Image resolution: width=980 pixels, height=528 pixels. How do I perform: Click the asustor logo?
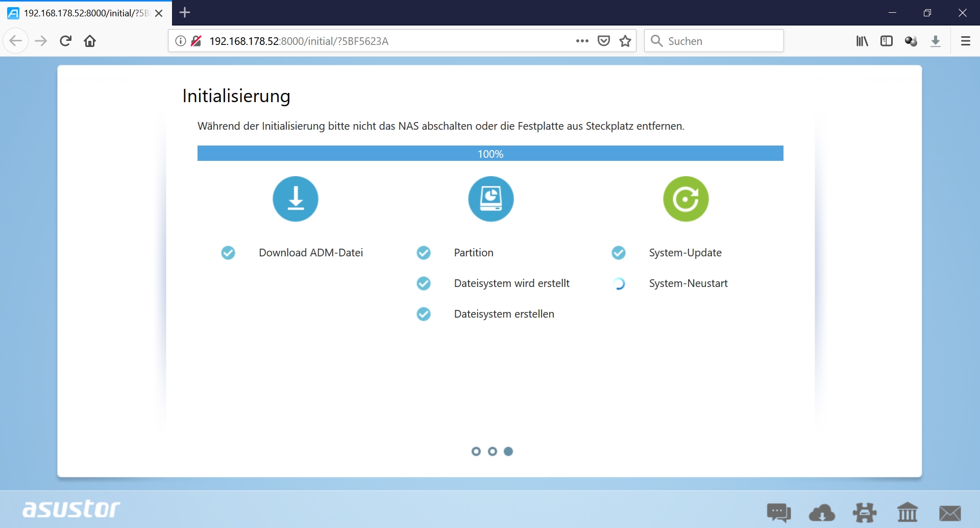click(x=71, y=509)
